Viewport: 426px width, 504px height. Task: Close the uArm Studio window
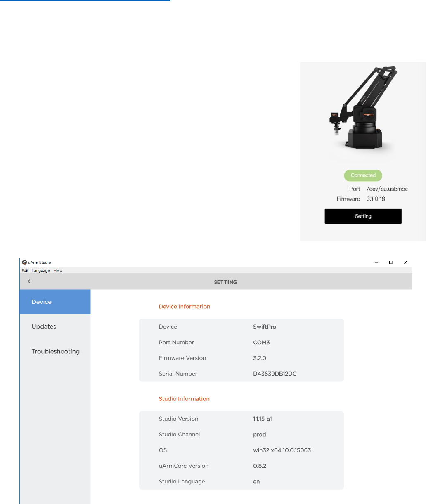[405, 262]
